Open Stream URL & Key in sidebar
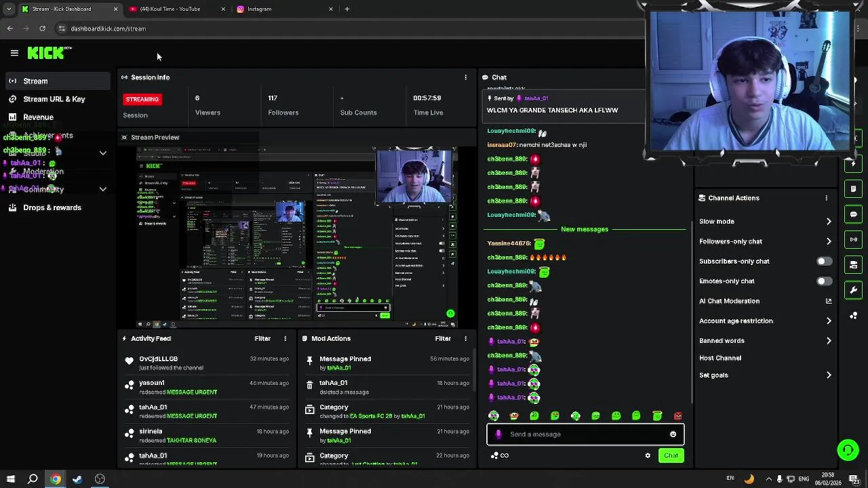This screenshot has width=868, height=488. pyautogui.click(x=56, y=99)
